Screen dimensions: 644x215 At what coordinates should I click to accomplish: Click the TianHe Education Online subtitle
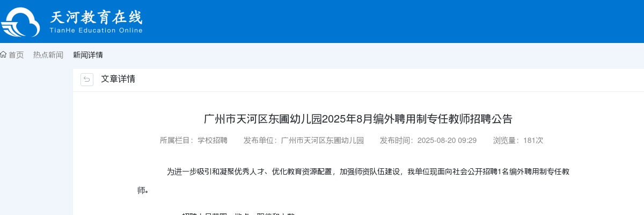pos(96,31)
